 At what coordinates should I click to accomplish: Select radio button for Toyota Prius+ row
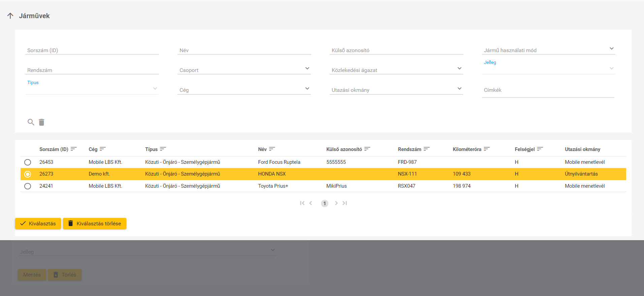click(x=28, y=186)
